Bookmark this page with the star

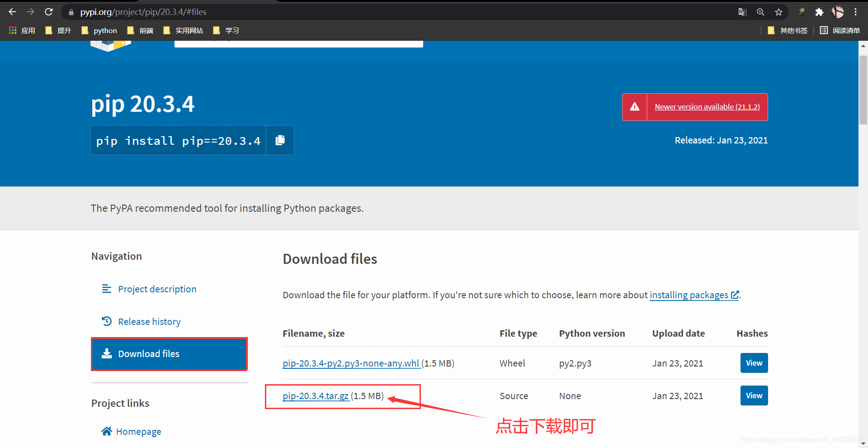[x=778, y=12]
